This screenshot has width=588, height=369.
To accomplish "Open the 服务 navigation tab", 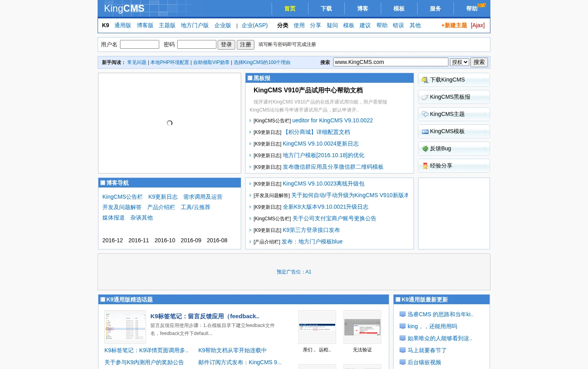I will [x=435, y=8].
